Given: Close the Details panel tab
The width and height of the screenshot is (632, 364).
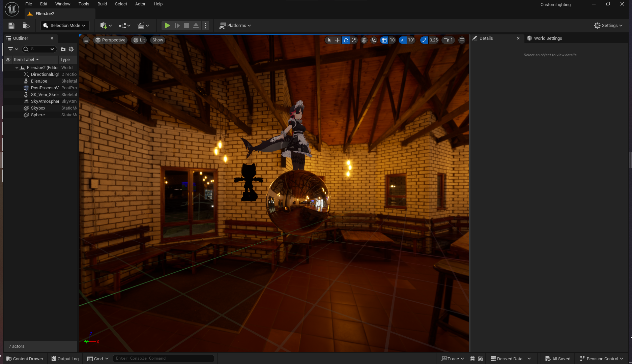Looking at the screenshot, I should [518, 38].
